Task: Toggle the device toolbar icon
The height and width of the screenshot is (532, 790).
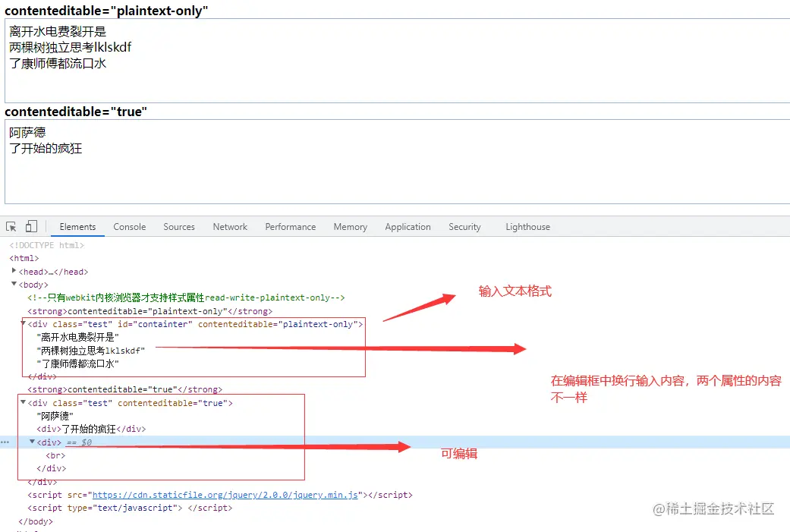Action: [31, 226]
